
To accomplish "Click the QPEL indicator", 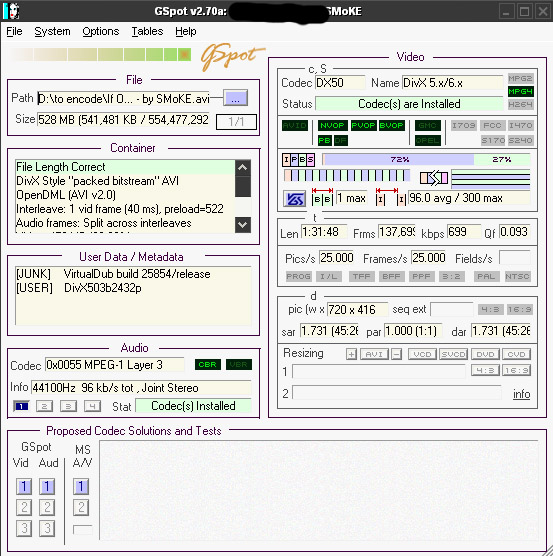I will coord(428,140).
